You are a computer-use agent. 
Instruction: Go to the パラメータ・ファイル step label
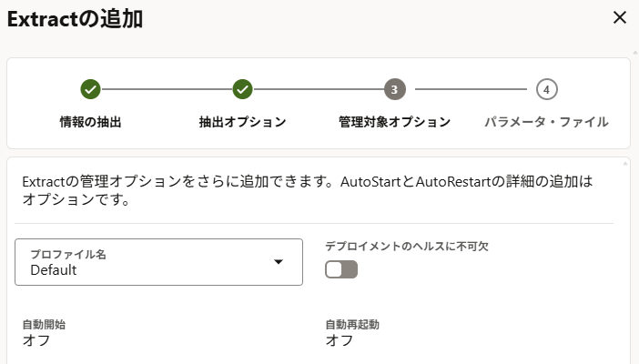tap(546, 121)
